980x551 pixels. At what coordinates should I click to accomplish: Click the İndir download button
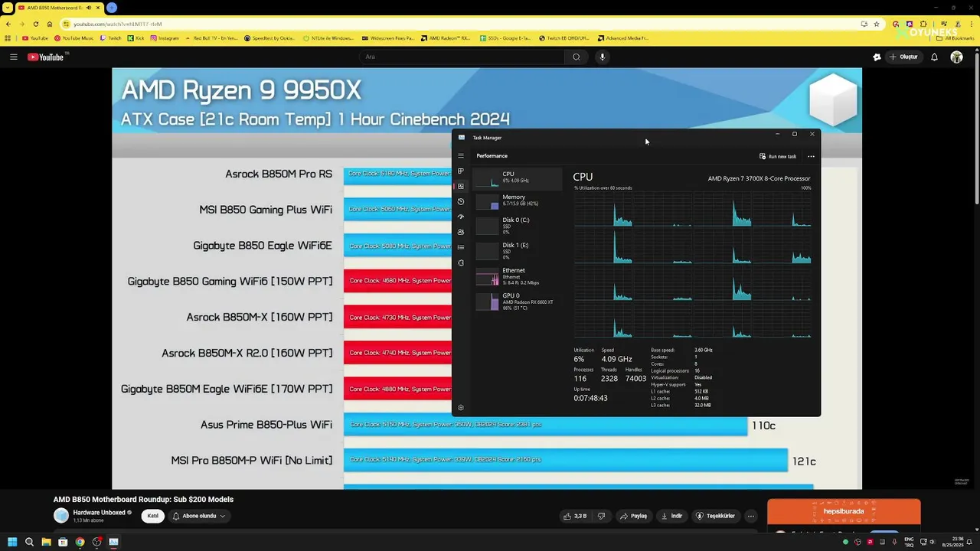(x=671, y=516)
